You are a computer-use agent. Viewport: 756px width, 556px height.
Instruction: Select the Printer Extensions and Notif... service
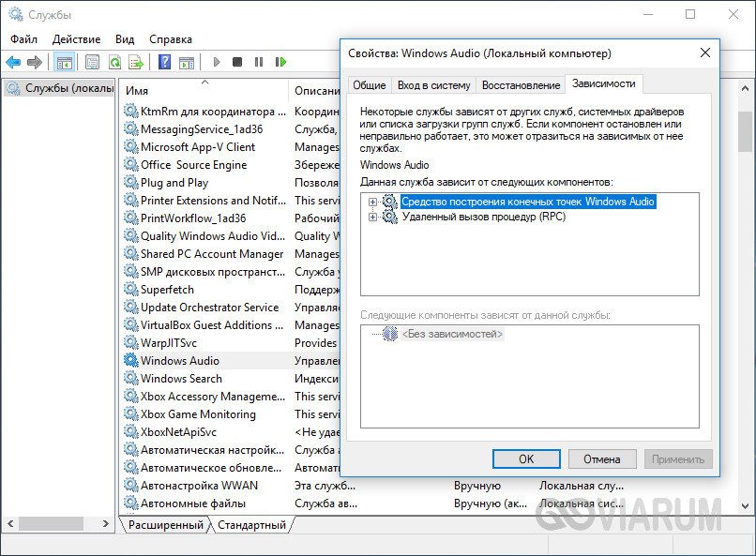click(213, 200)
